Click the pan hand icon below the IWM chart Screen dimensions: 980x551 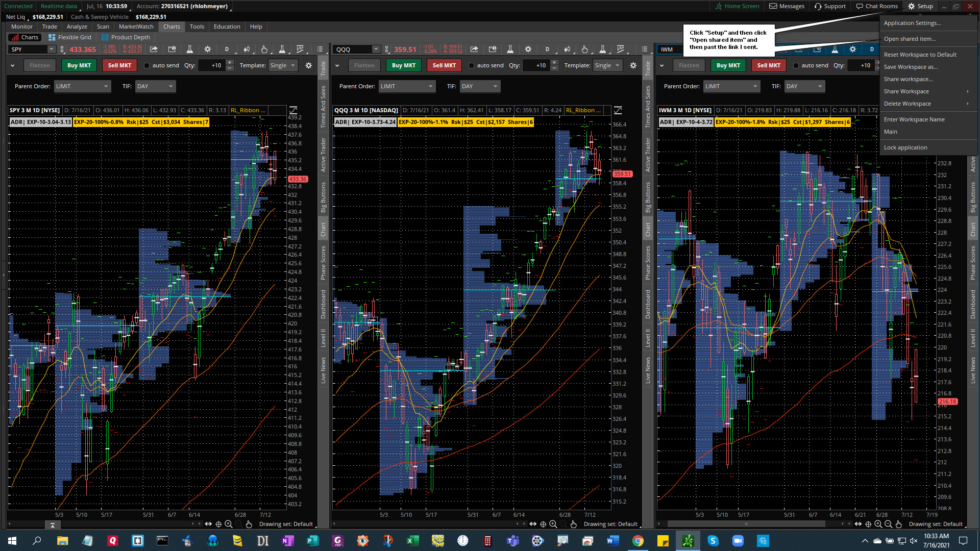[x=898, y=524]
